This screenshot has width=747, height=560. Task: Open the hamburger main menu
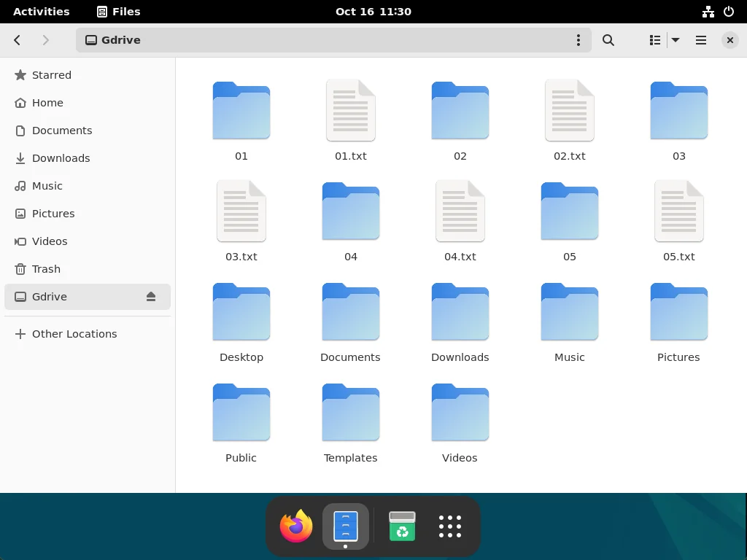click(x=701, y=40)
